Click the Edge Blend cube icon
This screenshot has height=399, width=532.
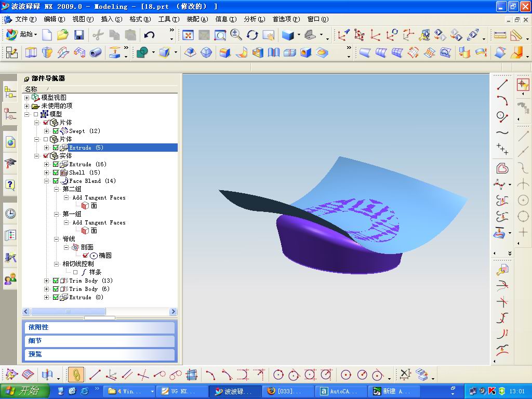tap(224, 52)
